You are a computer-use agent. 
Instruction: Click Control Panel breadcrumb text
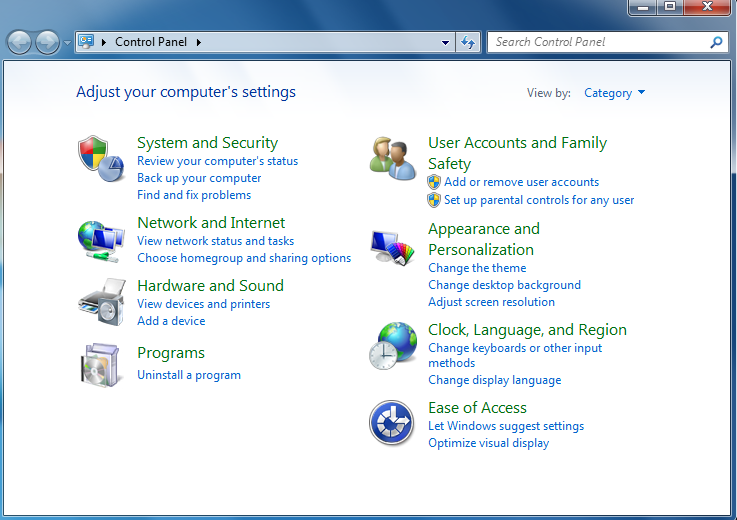[151, 42]
